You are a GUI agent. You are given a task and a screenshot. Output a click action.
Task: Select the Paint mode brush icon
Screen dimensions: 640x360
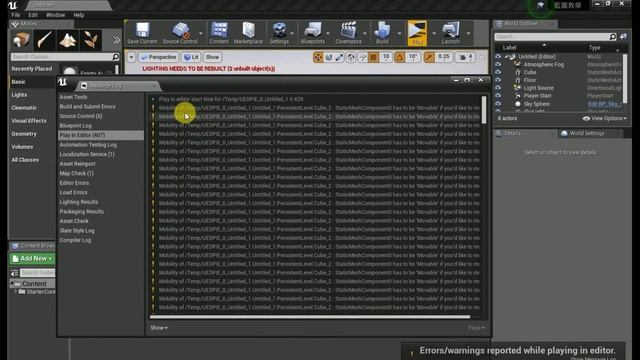[44, 40]
